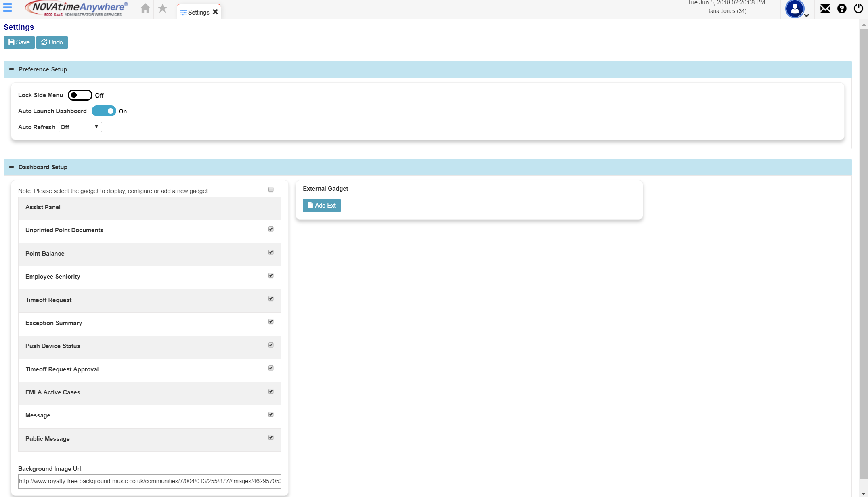Screen dimensions: 868x497
Task: Open the messages envelope icon
Action: 825,8
